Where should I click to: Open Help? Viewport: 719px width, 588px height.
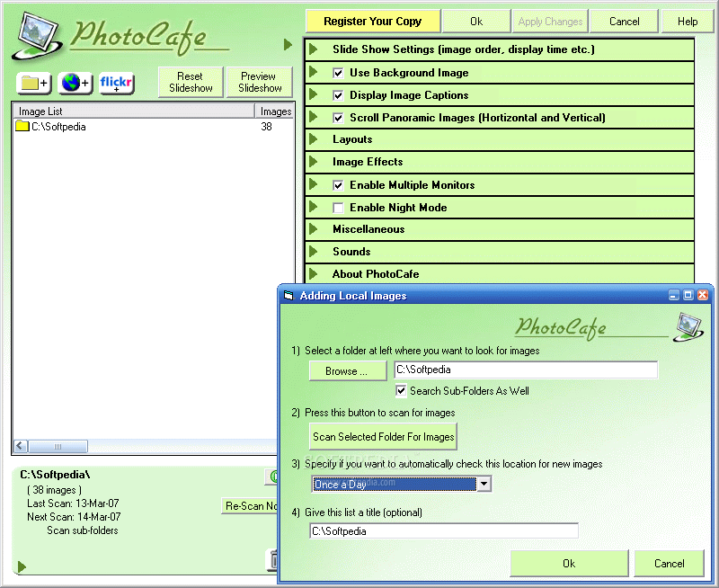[688, 22]
